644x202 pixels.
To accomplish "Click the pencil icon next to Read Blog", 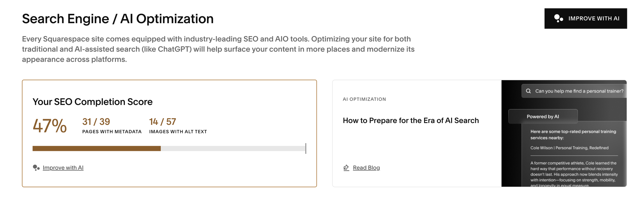I will [x=346, y=168].
